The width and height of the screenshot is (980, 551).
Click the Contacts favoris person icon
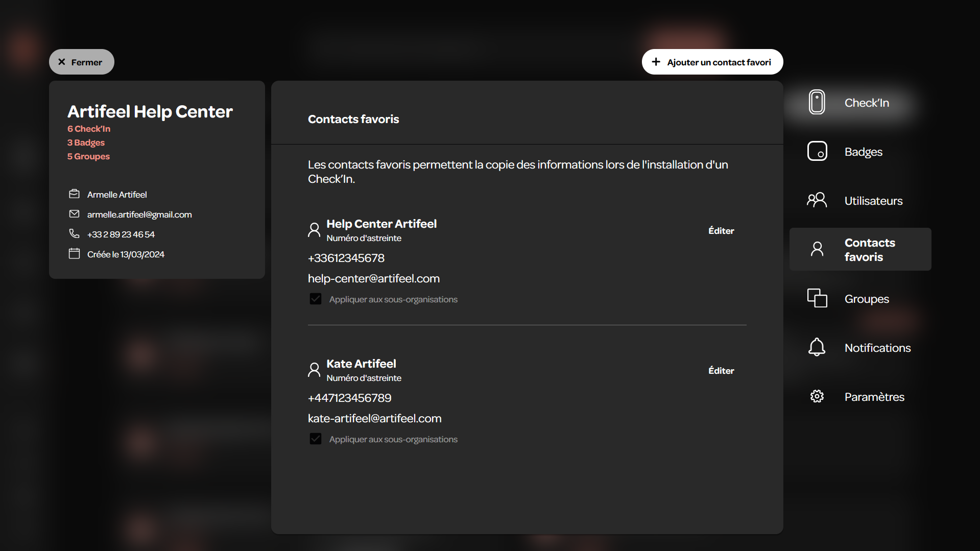tap(817, 249)
